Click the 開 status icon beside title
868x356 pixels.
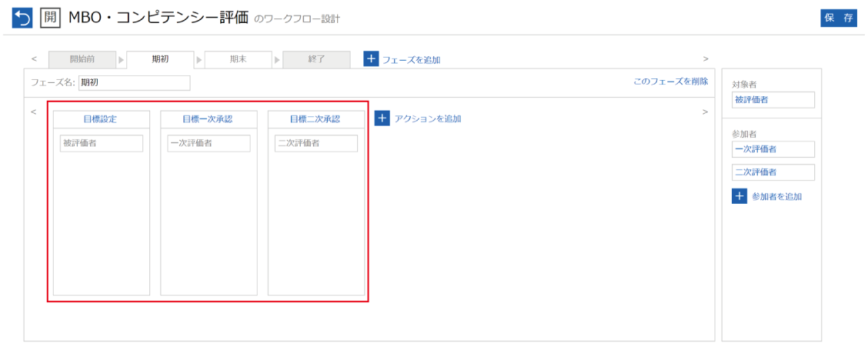coord(49,18)
